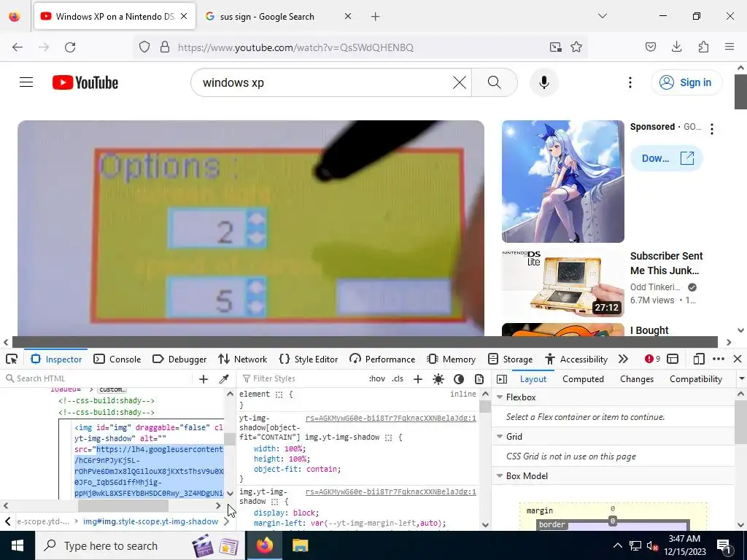The width and height of the screenshot is (747, 560).
Task: Switch to Compatibility sidebar tab
Action: 695,379
